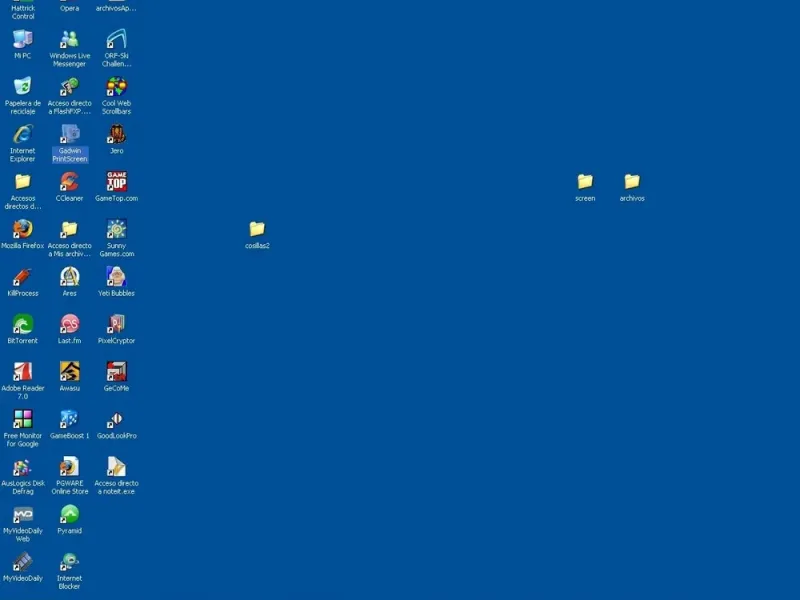Image resolution: width=800 pixels, height=600 pixels.
Task: Click the CCleaner shortcut
Action: click(x=69, y=182)
